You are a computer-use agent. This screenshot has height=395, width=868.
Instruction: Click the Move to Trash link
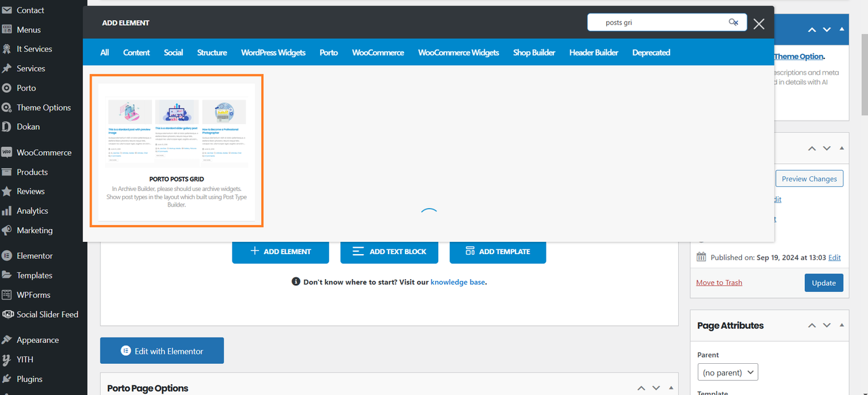(719, 283)
